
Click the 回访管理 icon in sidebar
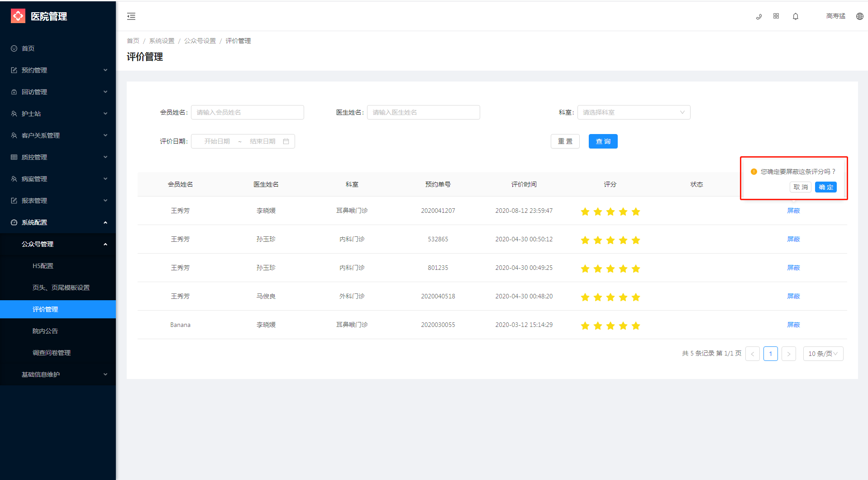coord(14,92)
